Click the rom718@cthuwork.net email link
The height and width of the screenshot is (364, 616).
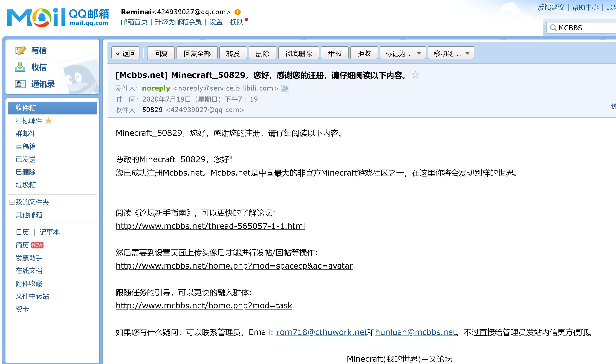tap(322, 332)
